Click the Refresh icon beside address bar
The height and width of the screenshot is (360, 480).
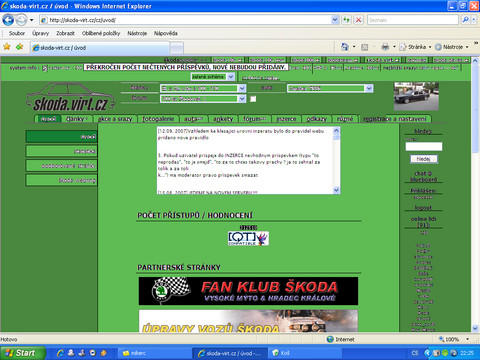346,20
